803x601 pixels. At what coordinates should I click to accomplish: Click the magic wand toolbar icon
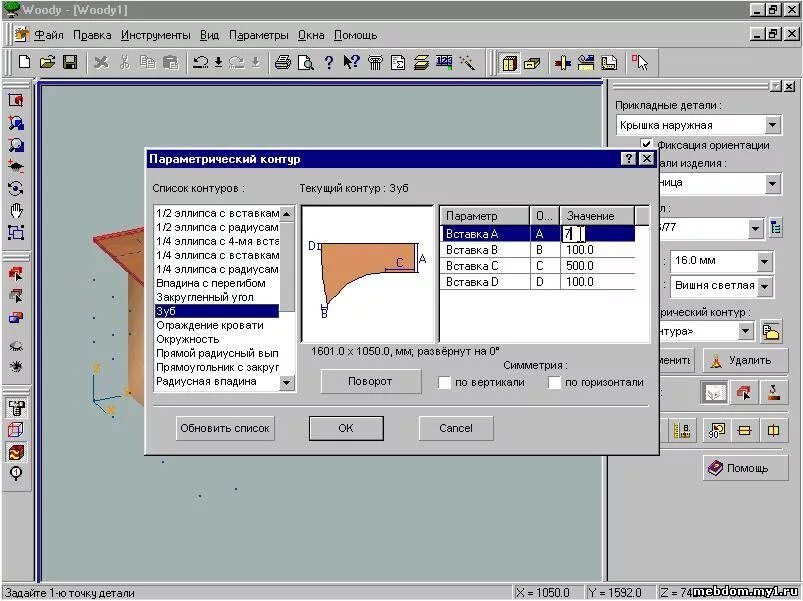(467, 63)
